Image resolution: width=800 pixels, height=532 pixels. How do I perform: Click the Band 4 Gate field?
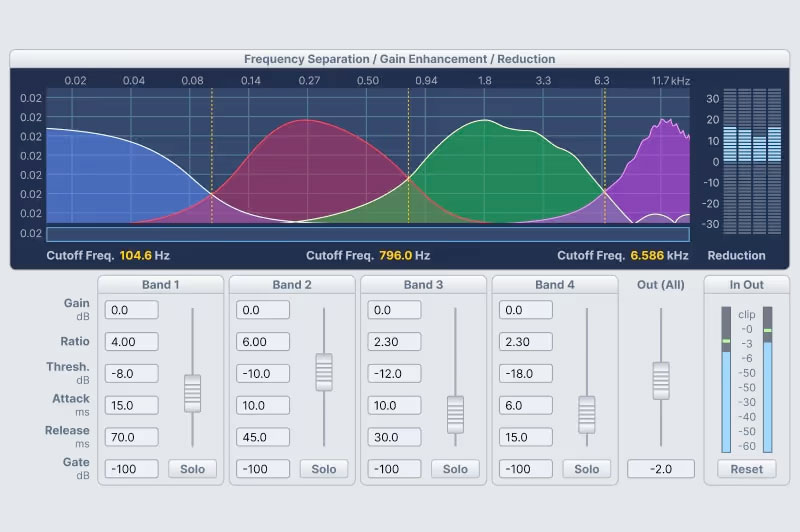(x=526, y=469)
